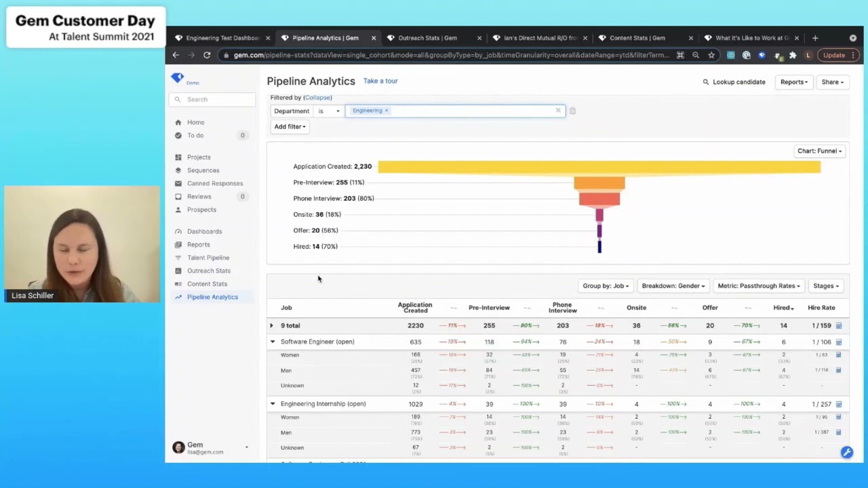Image resolution: width=868 pixels, height=488 pixels.
Task: Remove the Engineering filter tag
Action: [x=387, y=110]
